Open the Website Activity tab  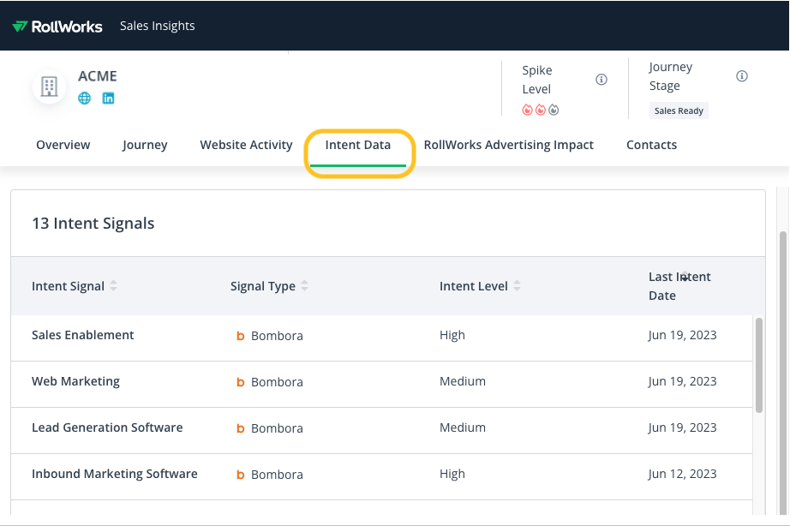(246, 145)
